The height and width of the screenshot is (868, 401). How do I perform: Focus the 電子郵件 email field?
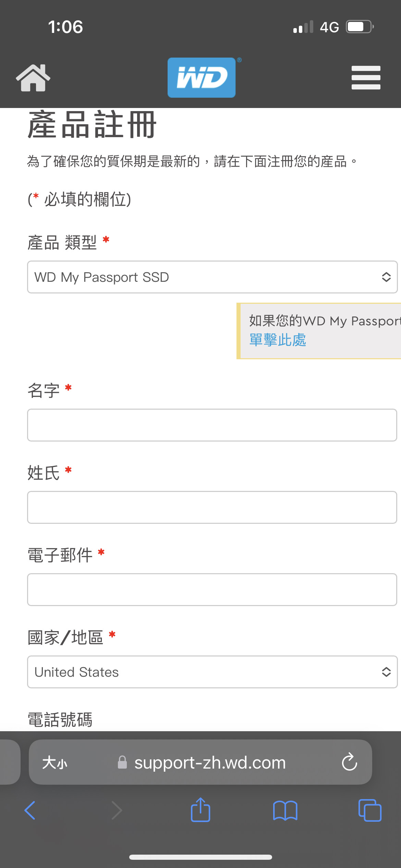212,590
